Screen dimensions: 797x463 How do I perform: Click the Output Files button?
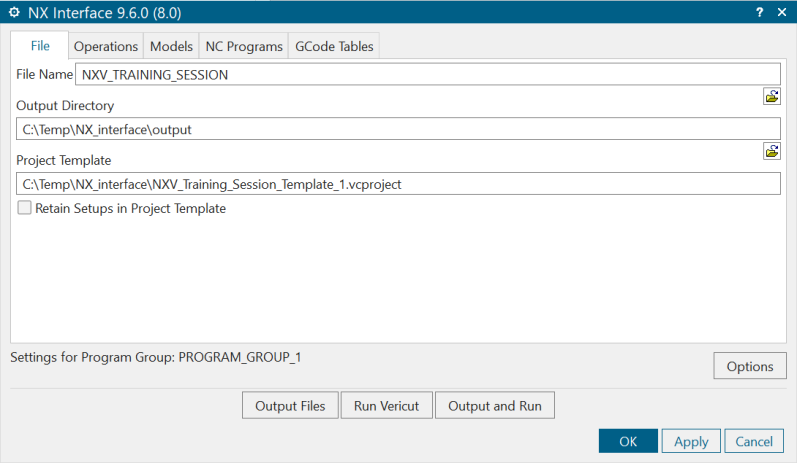point(290,406)
